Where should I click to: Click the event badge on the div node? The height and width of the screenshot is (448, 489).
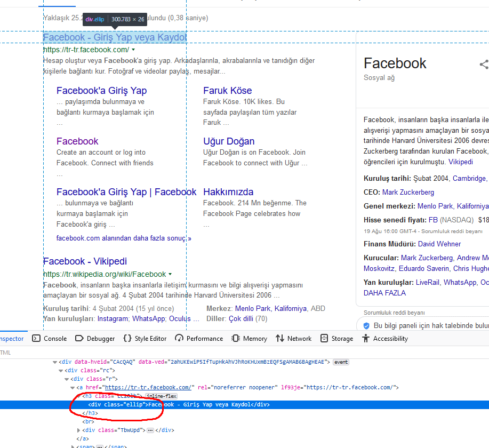coord(341,362)
